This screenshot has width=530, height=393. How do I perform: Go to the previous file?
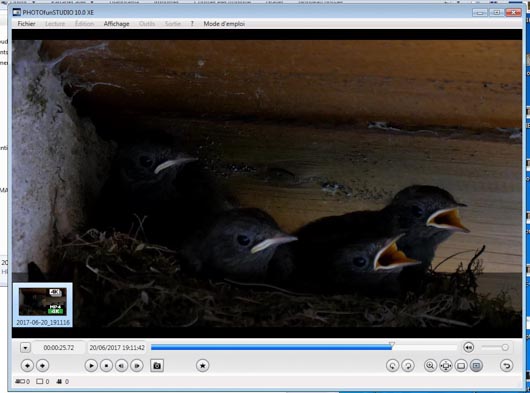(x=27, y=366)
